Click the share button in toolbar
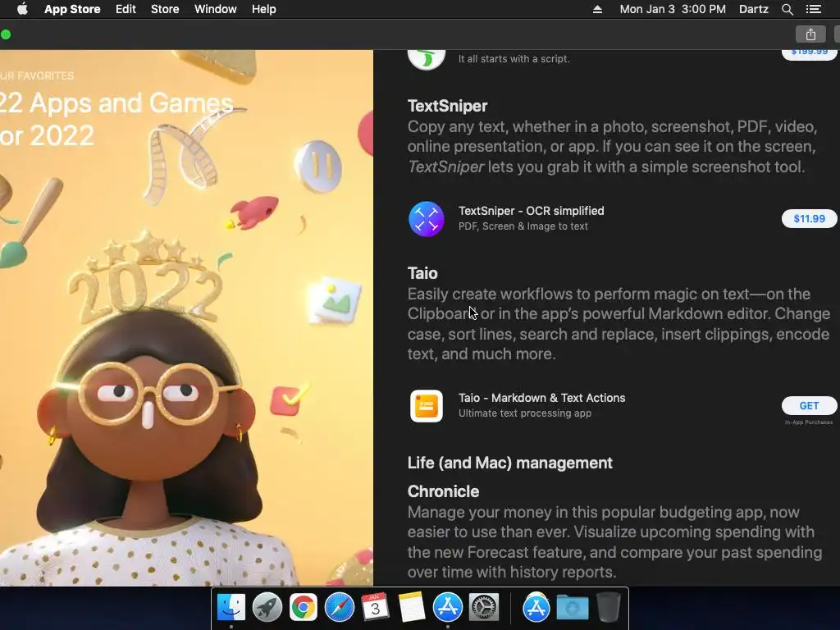The image size is (840, 630). pyautogui.click(x=810, y=34)
